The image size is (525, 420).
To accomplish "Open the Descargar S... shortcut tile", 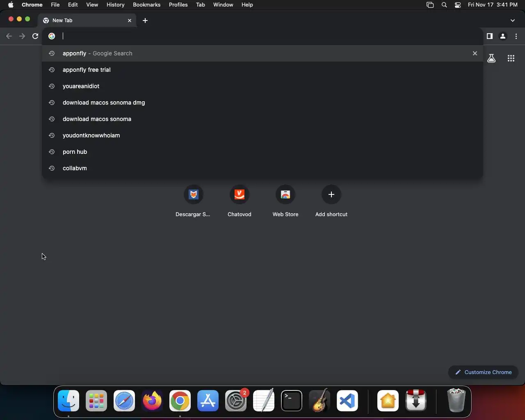I will pyautogui.click(x=193, y=201).
